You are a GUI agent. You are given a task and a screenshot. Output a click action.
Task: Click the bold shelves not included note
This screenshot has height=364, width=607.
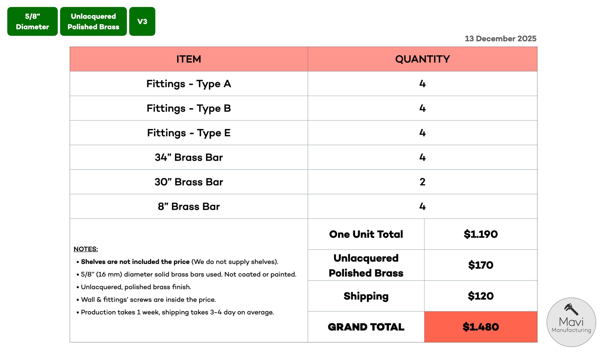click(135, 262)
